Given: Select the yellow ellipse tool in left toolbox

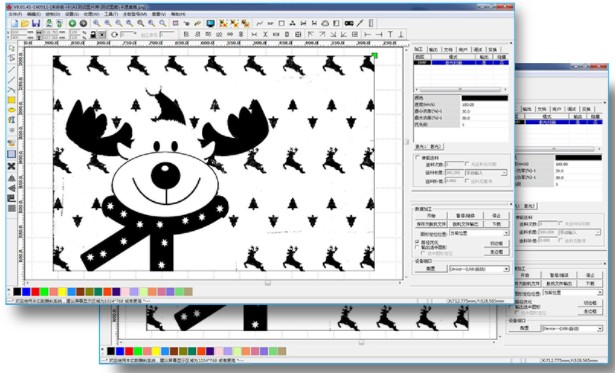Looking at the screenshot, I should 12,110.
